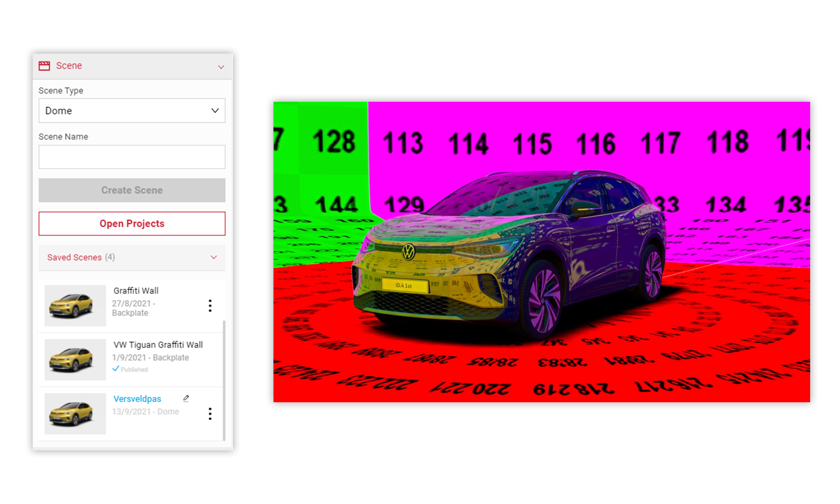The width and height of the screenshot is (840, 504).
Task: Collapse the Scene panel chevron
Action: [x=221, y=67]
